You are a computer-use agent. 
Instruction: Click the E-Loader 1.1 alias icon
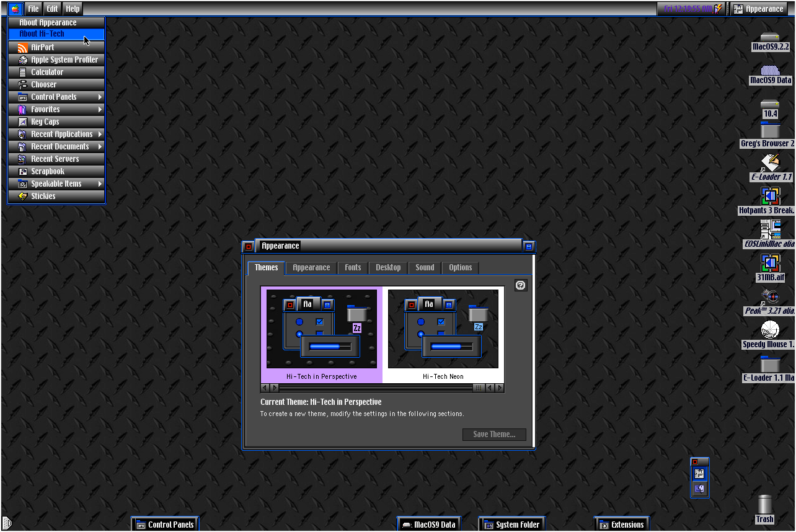point(770,163)
